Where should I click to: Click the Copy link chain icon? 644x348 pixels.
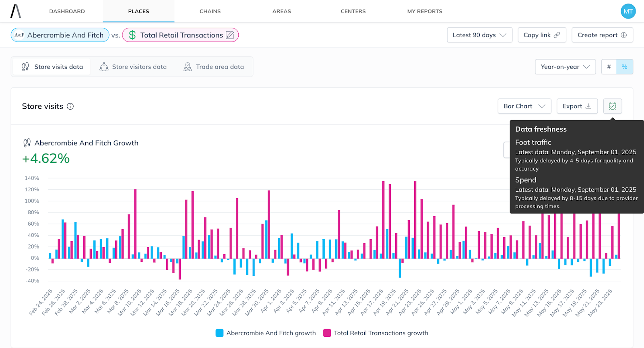click(557, 35)
